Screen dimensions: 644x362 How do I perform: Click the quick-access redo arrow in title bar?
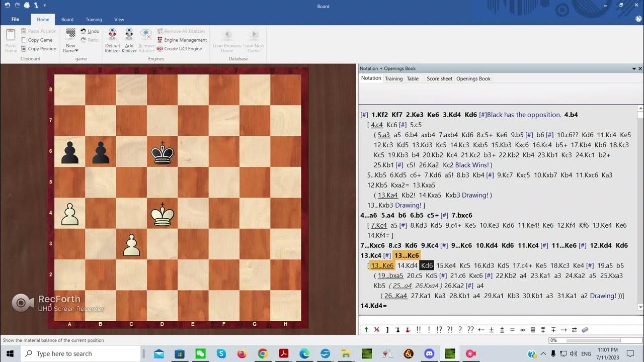tap(17, 5)
